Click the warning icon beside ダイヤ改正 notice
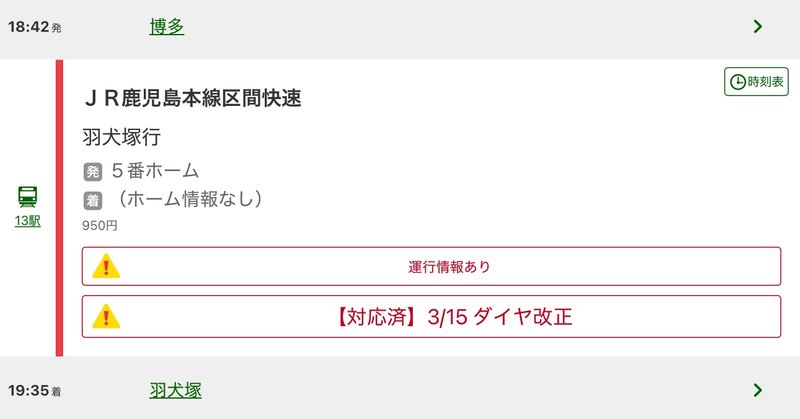Viewport: 800px width, 419px height. point(106,317)
